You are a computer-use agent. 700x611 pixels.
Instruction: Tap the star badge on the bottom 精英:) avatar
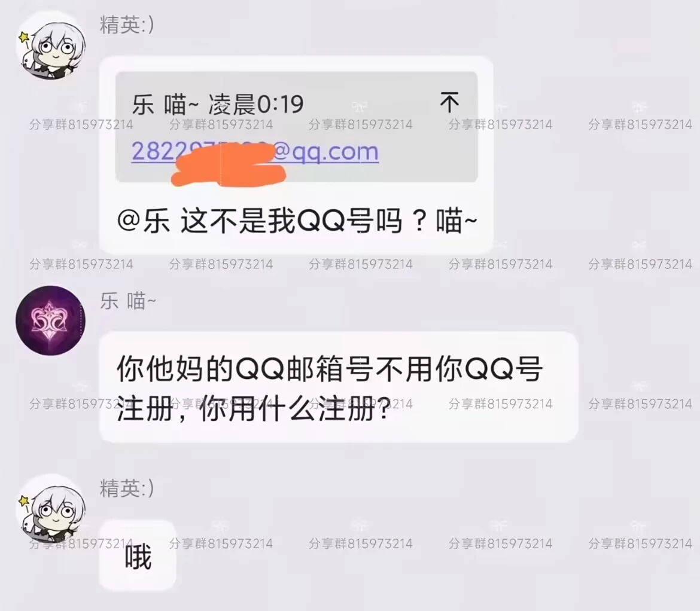coord(23,502)
